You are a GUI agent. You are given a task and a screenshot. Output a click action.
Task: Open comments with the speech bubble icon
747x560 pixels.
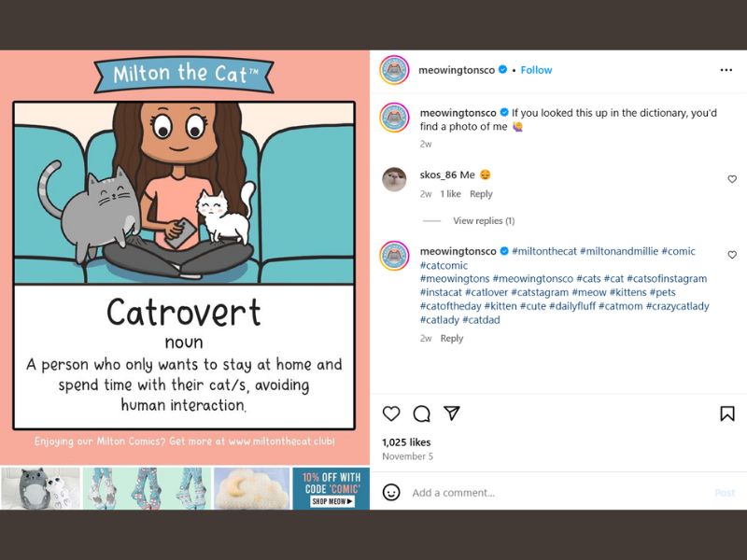pyautogui.click(x=422, y=413)
